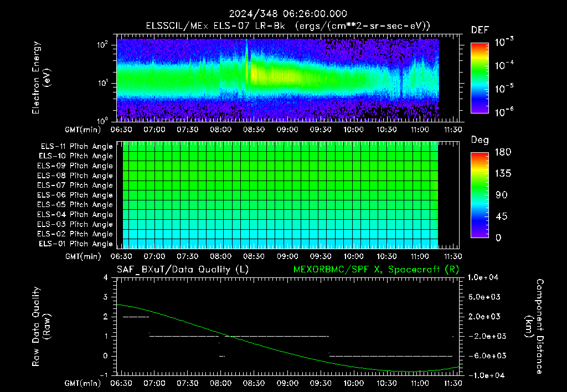The image size is (567, 392).
Task: Click 10:00 tick on pitch angle time axis
Action: [x=353, y=256]
